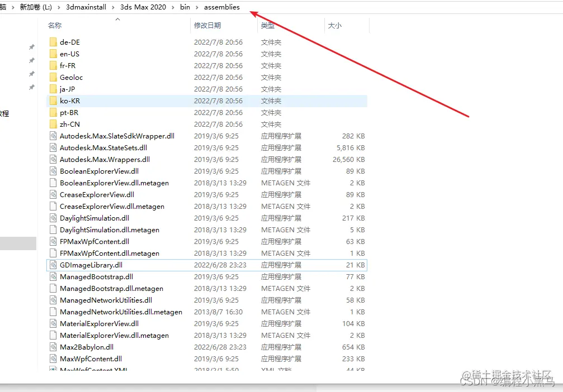The height and width of the screenshot is (392, 563).
Task: Click the first pin icon in quick access
Action: pos(32,47)
